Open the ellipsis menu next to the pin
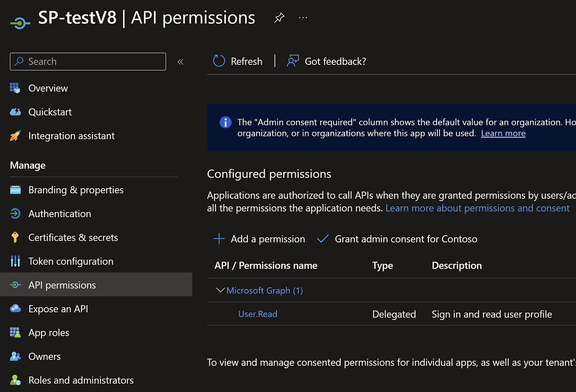This screenshot has width=576, height=392. (302, 18)
